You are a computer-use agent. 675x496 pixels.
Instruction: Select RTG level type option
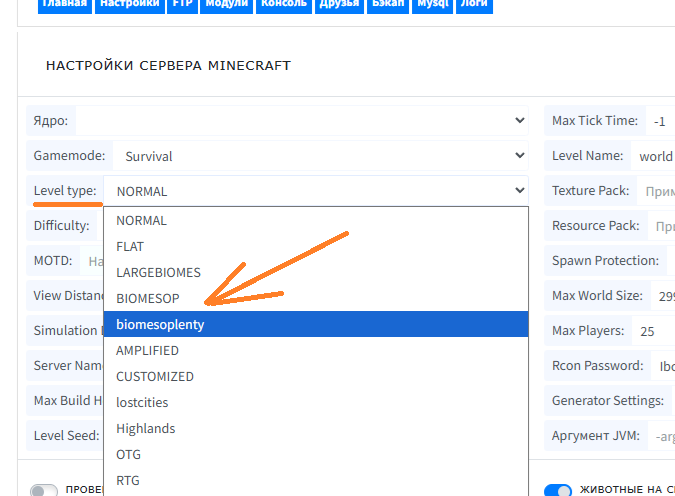click(316, 480)
